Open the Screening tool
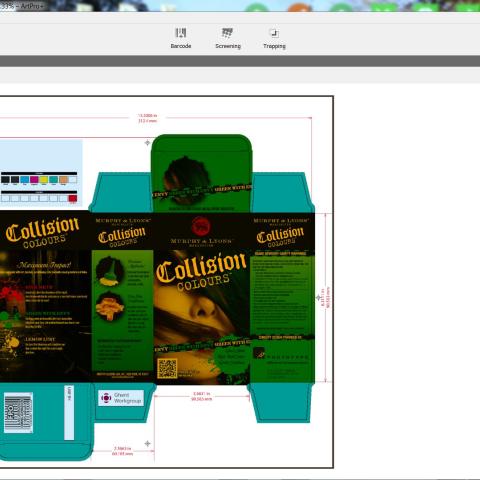The width and height of the screenshot is (480, 480). coord(228,38)
